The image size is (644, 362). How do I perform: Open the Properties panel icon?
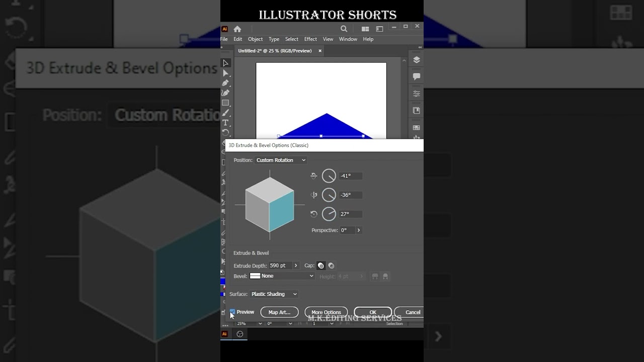[417, 94]
